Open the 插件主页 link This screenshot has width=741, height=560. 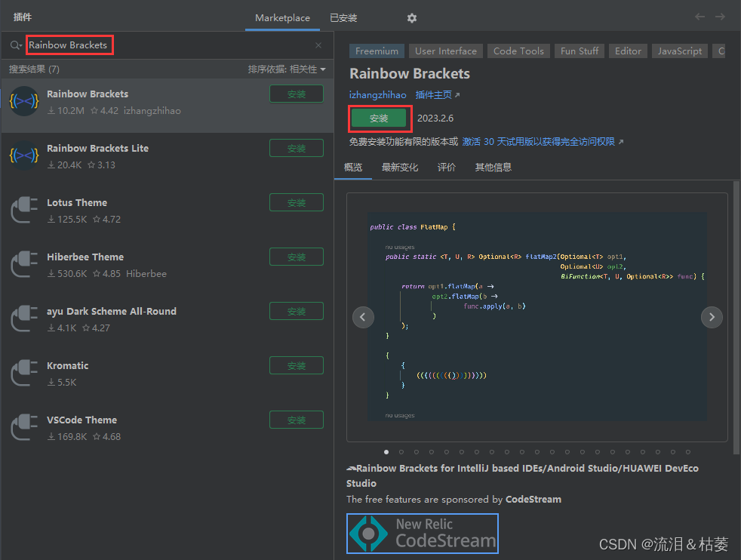point(437,95)
